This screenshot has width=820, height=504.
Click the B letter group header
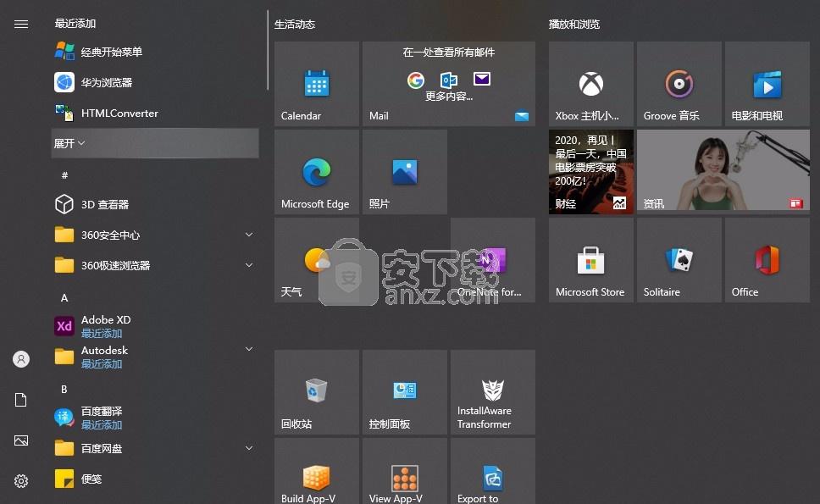click(64, 390)
